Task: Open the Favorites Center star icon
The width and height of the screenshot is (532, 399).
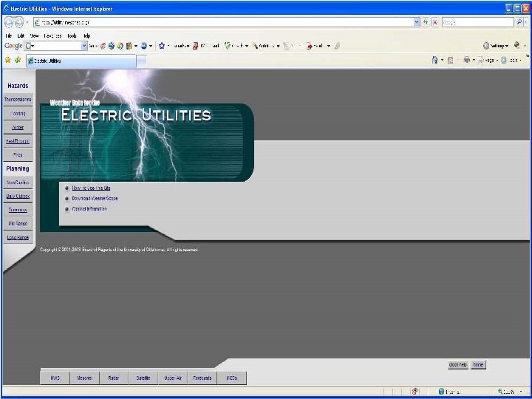Action: point(8,60)
